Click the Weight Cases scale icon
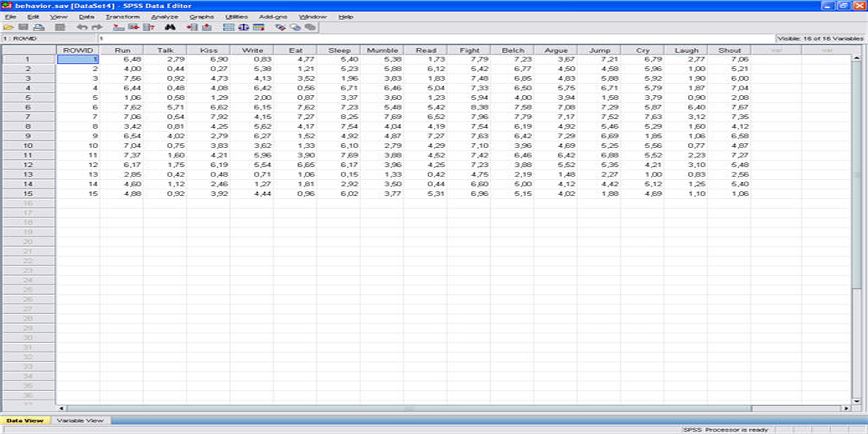The width and height of the screenshot is (868, 434). point(243,27)
